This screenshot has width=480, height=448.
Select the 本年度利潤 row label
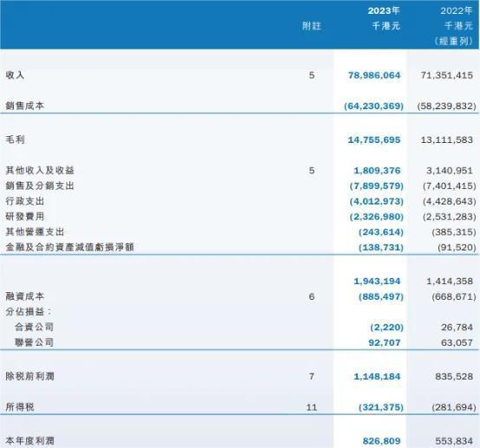pos(30,441)
